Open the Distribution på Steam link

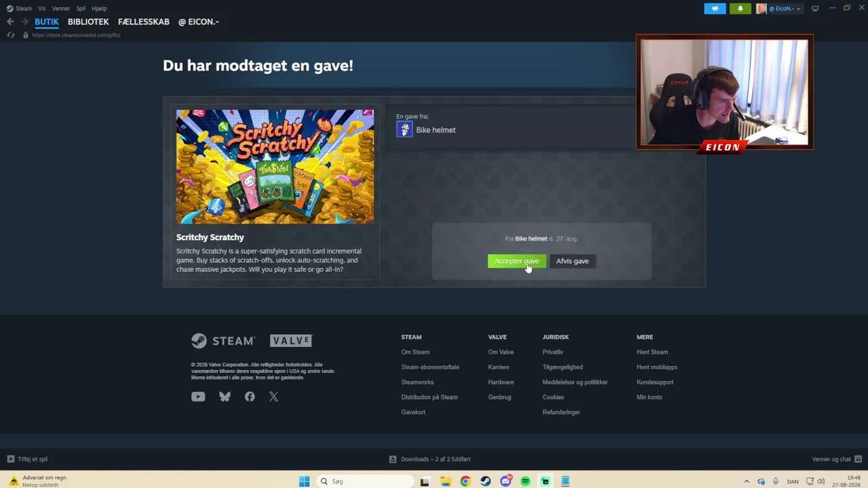pos(429,397)
